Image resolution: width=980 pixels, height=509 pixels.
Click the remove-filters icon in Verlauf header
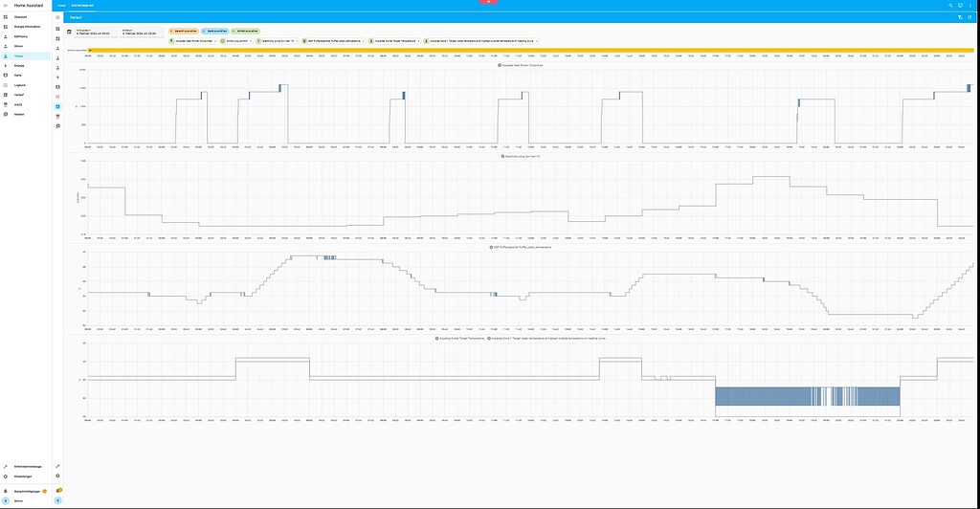pos(960,17)
